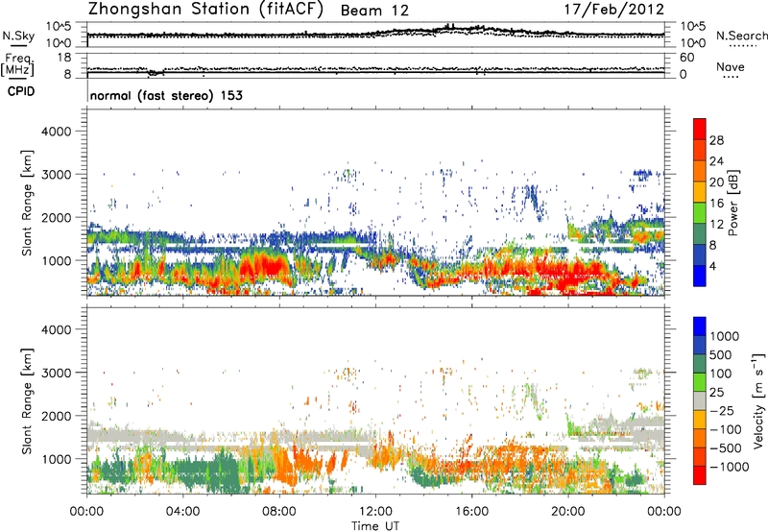Click the '16:00' time axis label
Viewport: 768px width, 532px height.
pos(471,512)
